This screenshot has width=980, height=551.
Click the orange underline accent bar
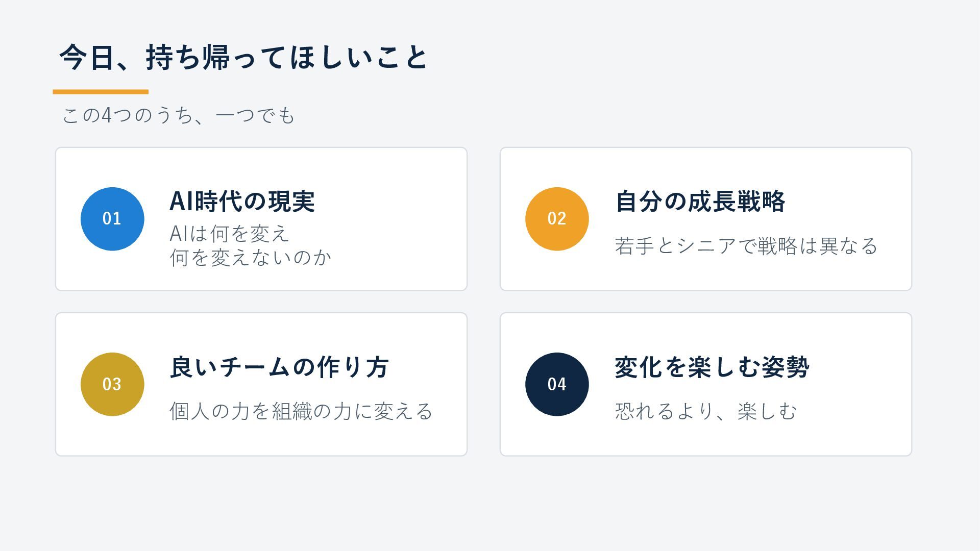[101, 92]
